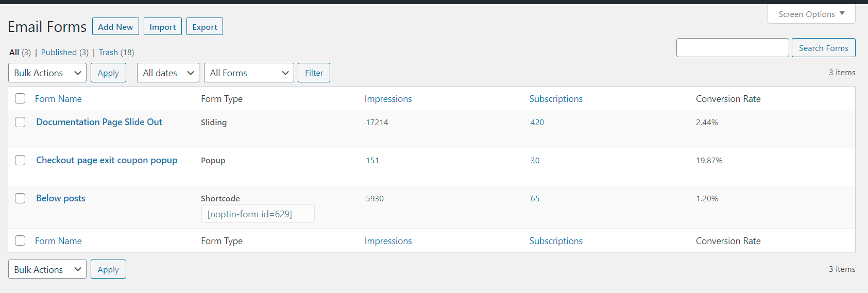Open the top Bulk Actions dropdown
The width and height of the screenshot is (868, 293).
pyautogui.click(x=47, y=73)
